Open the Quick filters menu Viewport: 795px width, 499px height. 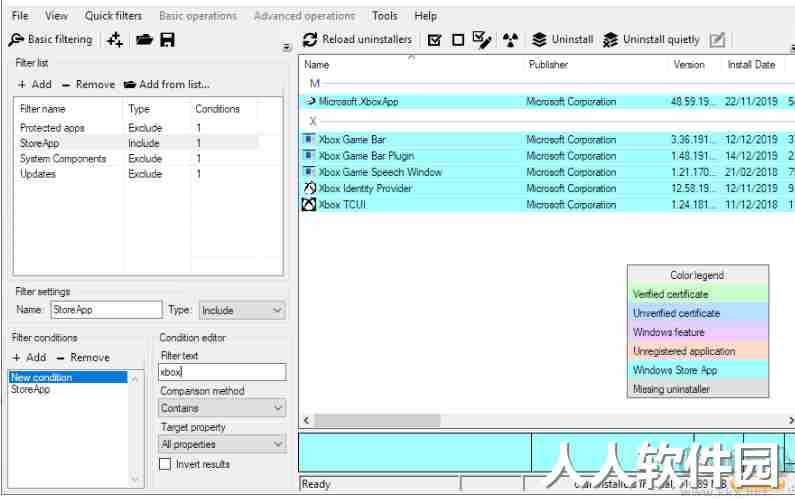pos(114,16)
